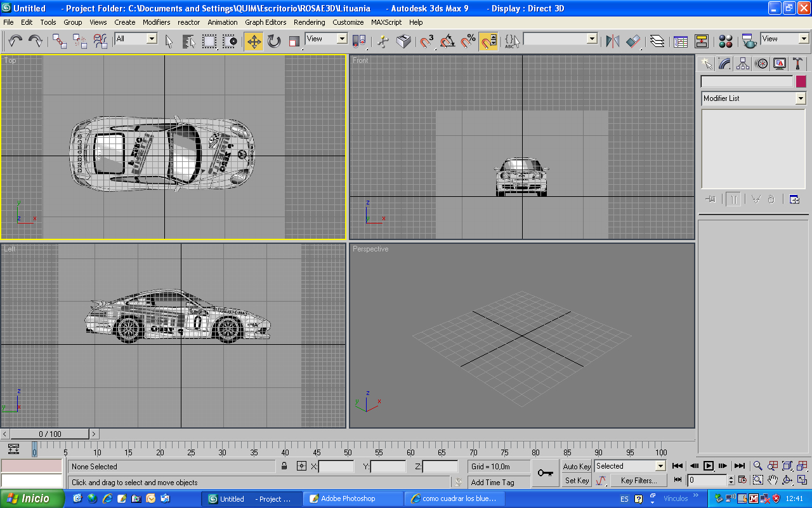Click the object color swatch
The image size is (812, 508).
(x=801, y=81)
